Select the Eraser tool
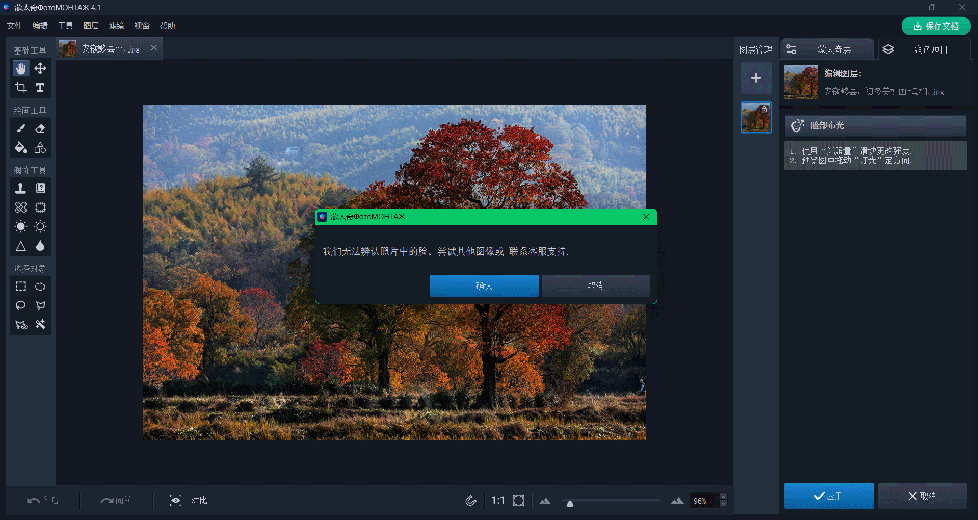 40,128
